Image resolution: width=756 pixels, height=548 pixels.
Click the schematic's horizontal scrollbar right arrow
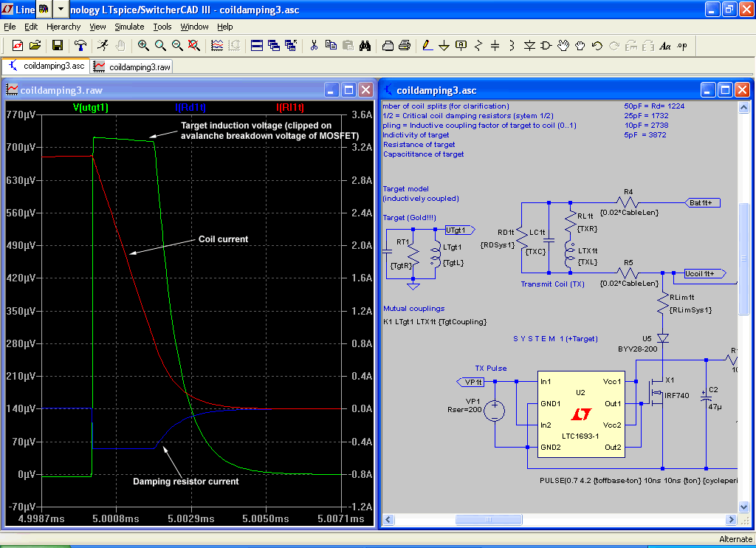coord(732,519)
